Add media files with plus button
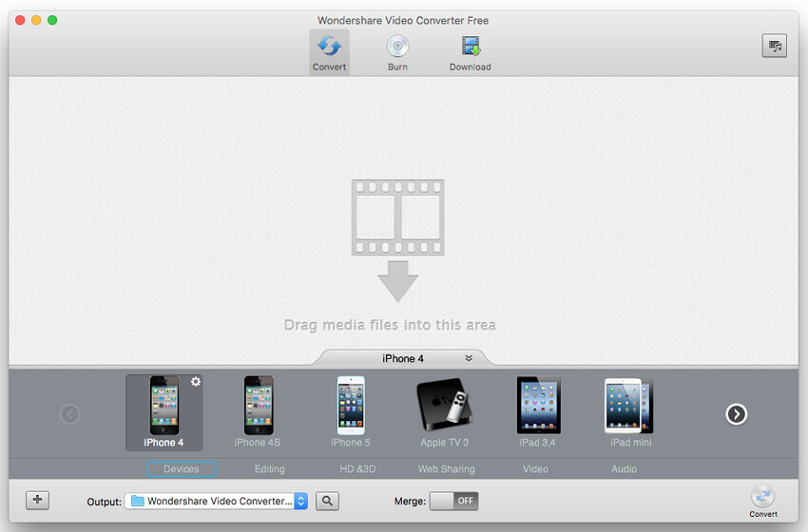Screen dimensions: 808x532 pyautogui.click(x=38, y=500)
